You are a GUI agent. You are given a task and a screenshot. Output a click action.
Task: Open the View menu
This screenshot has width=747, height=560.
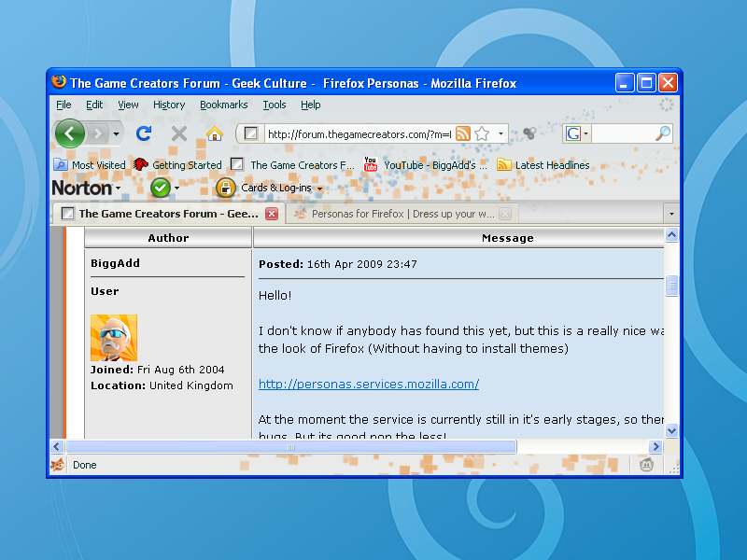pyautogui.click(x=128, y=105)
